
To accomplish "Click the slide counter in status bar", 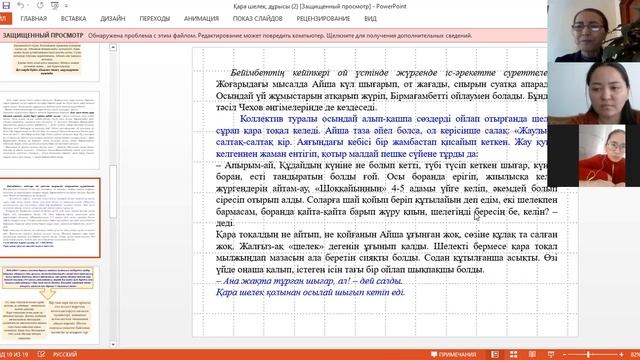I will click(x=15, y=354).
